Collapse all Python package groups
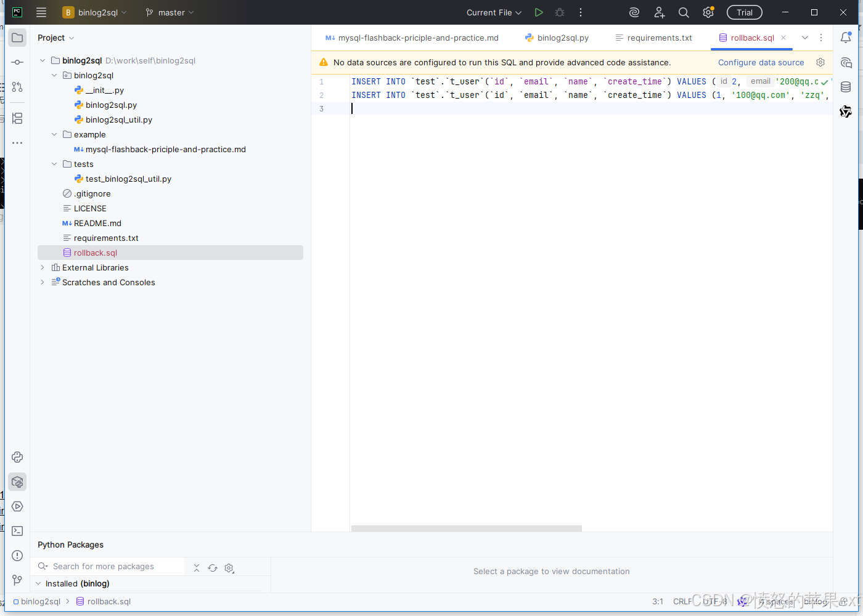 point(197,568)
